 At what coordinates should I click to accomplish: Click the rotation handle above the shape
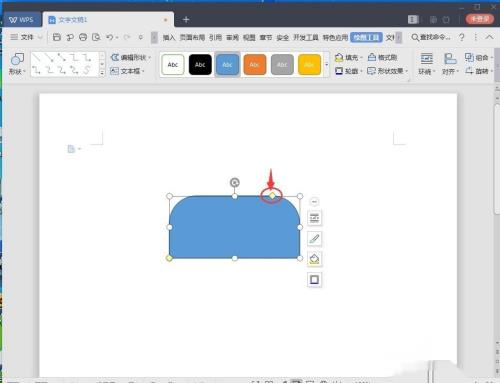[x=235, y=182]
